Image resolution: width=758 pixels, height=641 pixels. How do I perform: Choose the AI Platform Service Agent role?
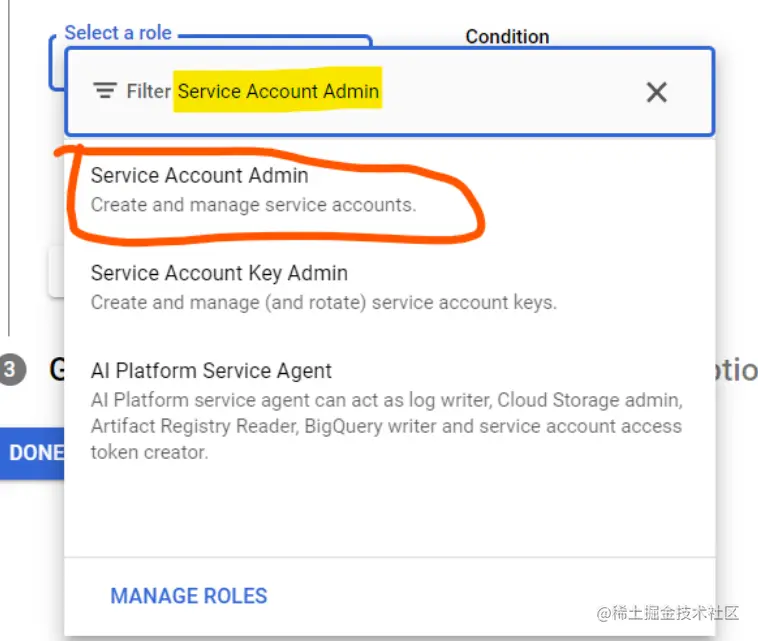click(211, 371)
